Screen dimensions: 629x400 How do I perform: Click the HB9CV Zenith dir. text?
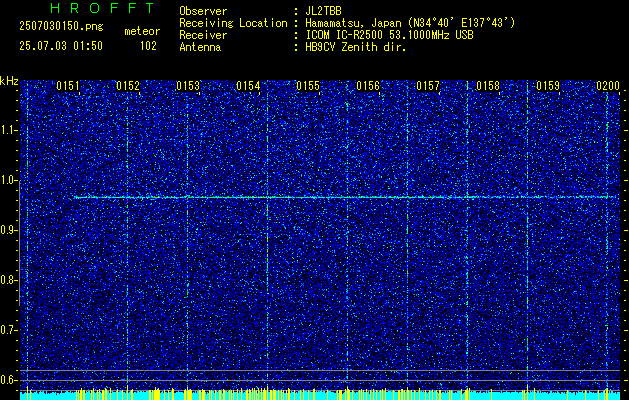click(356, 47)
